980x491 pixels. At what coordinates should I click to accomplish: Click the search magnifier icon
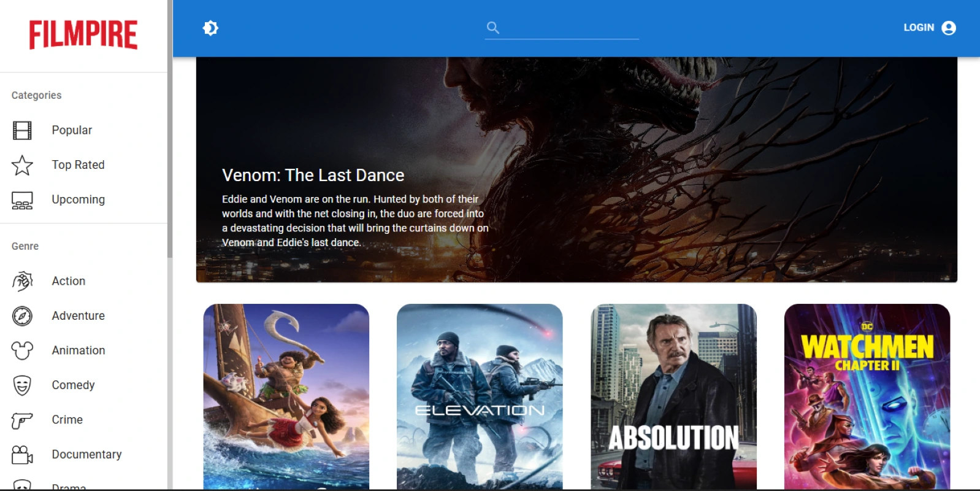493,28
